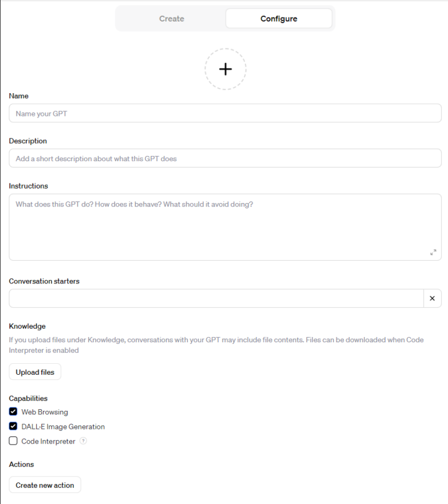Toggle off DALL·E Image Generation checkbox
This screenshot has width=448, height=504.
tap(13, 426)
